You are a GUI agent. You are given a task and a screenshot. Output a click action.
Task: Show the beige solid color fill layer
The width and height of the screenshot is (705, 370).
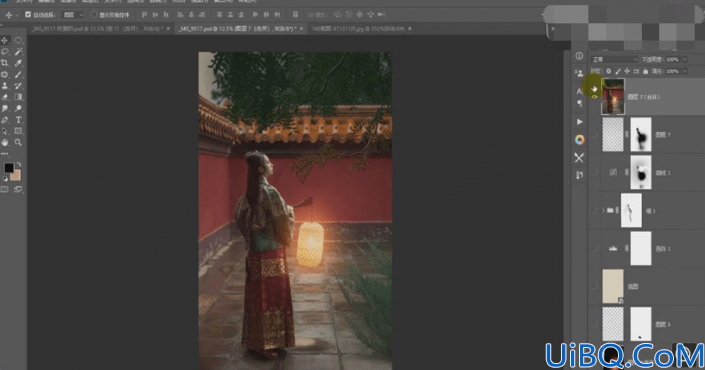596,286
